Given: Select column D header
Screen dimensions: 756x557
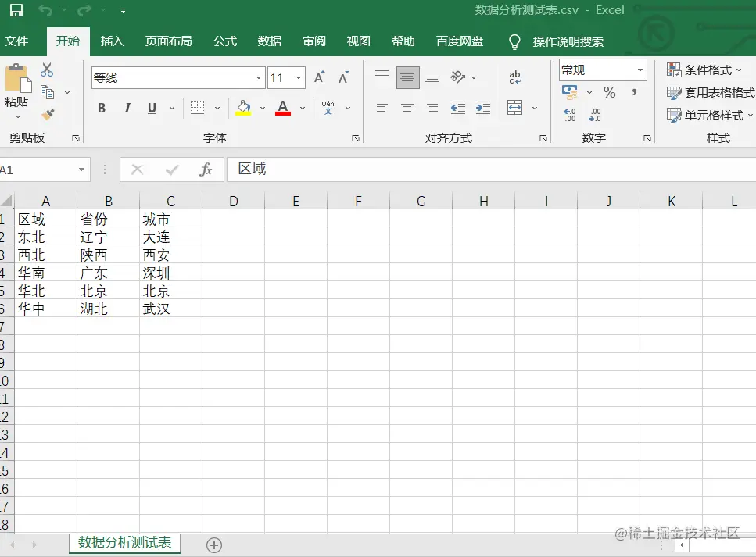Looking at the screenshot, I should coord(233,201).
